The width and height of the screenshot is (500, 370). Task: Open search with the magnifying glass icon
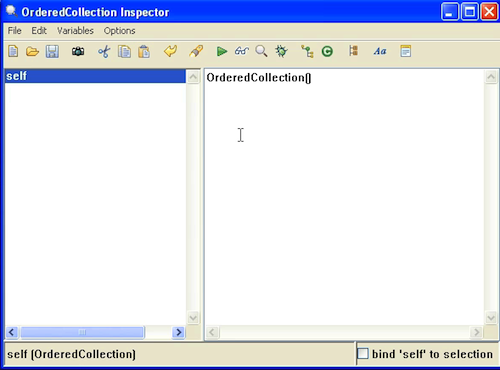coord(261,52)
